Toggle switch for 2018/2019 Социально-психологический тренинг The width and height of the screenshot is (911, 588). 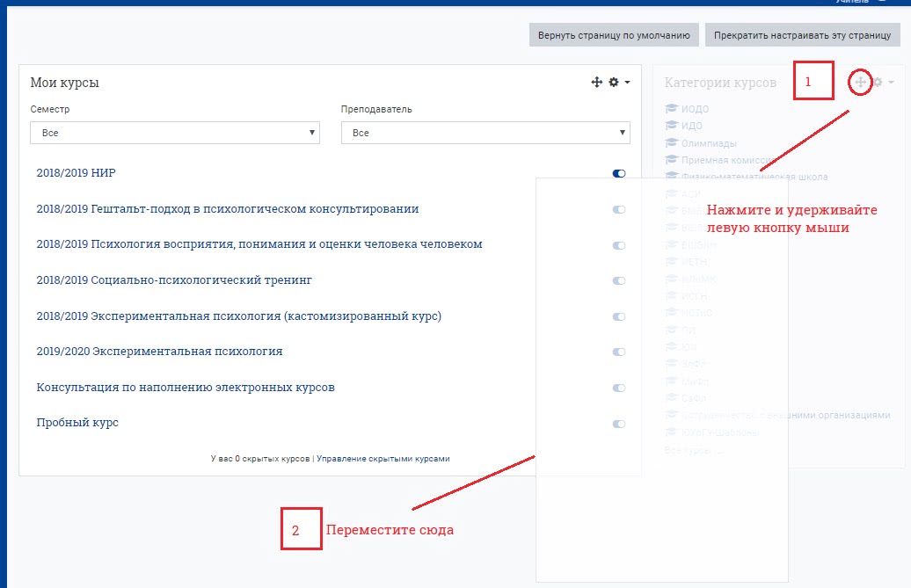click(619, 280)
